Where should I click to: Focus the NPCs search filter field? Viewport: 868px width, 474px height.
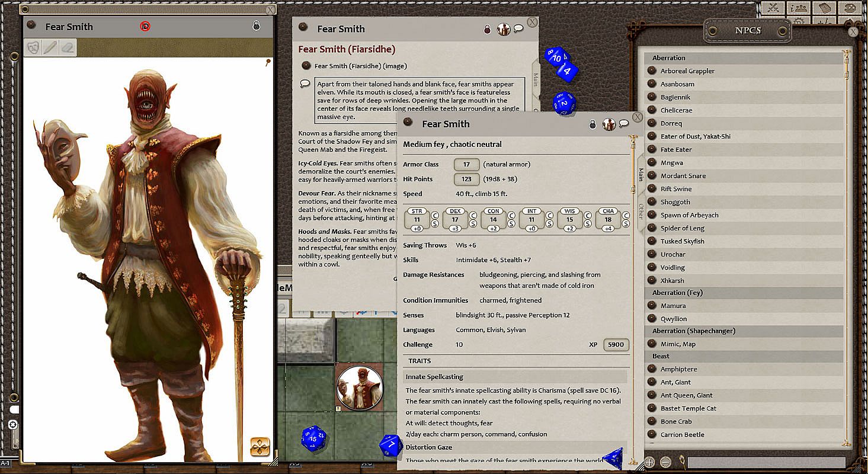(766, 462)
